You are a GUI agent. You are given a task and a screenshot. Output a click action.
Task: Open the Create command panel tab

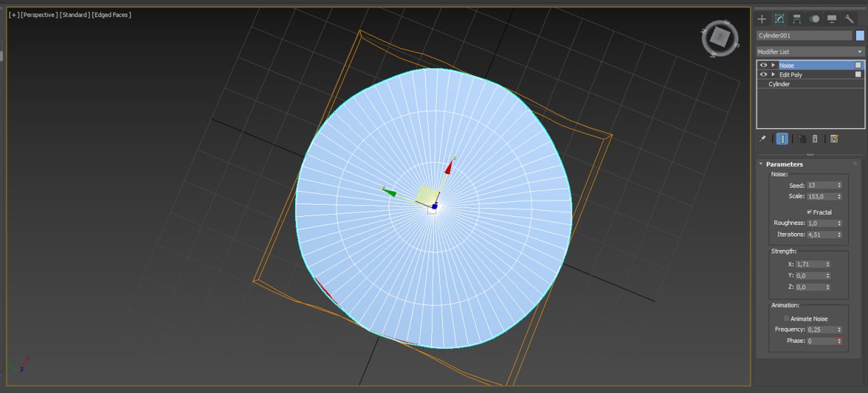click(x=762, y=19)
